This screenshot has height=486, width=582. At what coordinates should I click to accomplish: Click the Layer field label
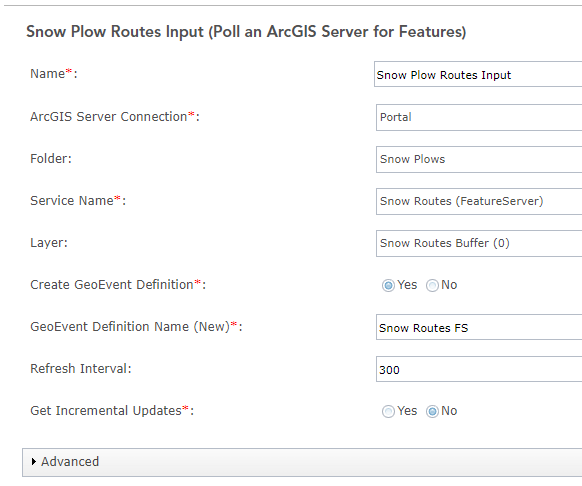[x=49, y=243]
